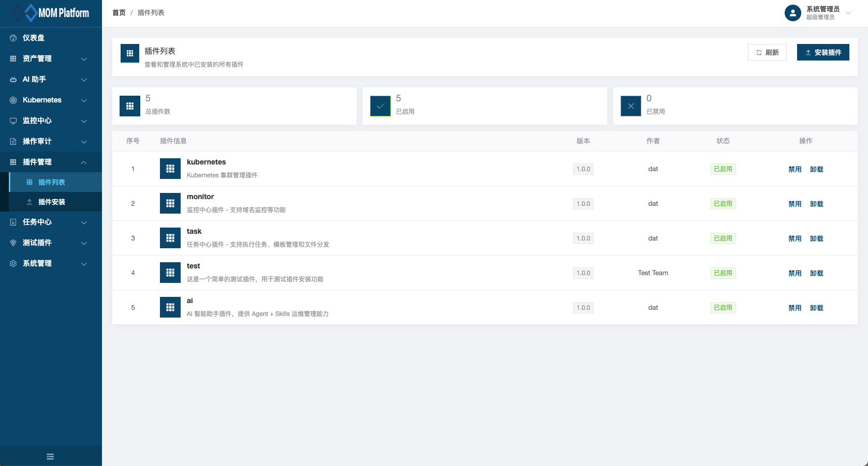This screenshot has width=868, height=466.
Task: Uninstall the task plugin via 卸载
Action: click(x=817, y=238)
